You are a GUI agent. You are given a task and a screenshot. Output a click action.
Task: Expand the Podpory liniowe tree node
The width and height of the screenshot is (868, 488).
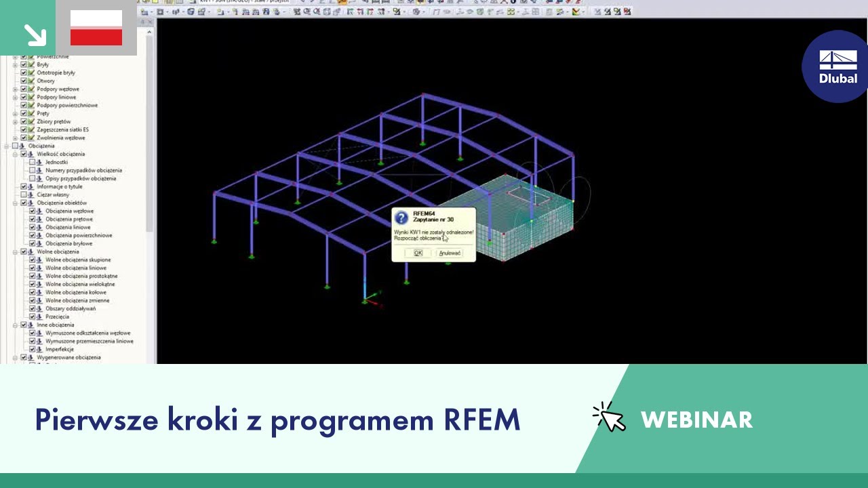click(x=15, y=97)
